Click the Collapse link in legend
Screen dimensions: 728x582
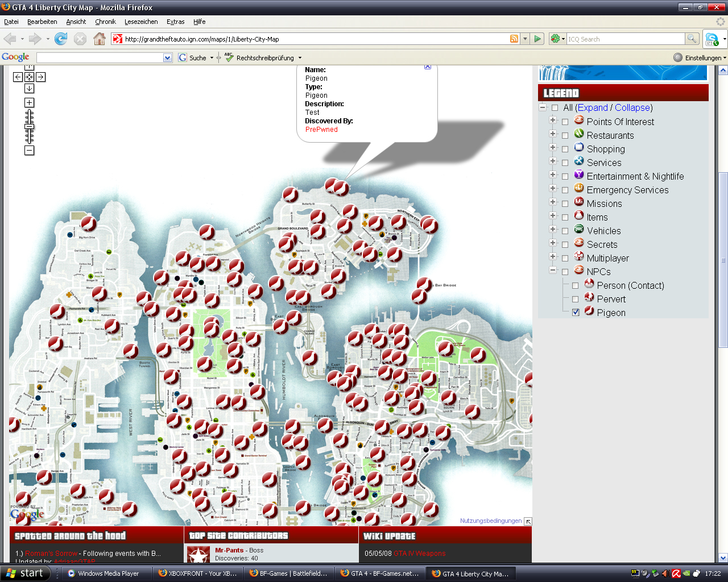click(632, 107)
